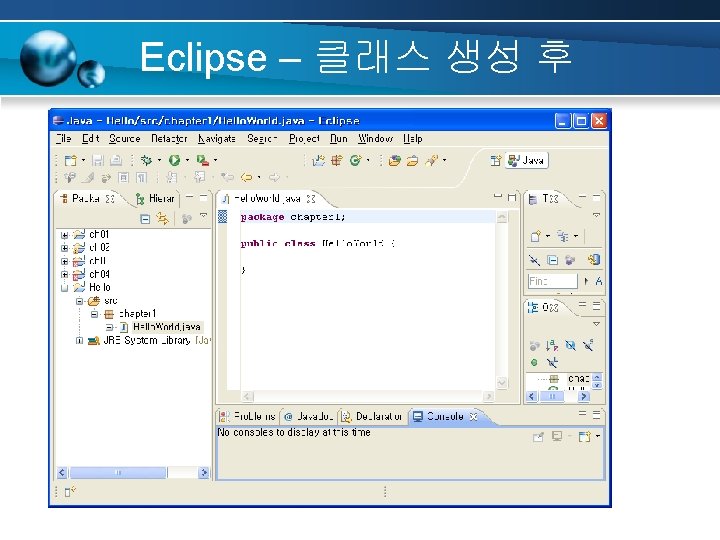Screen dimensions: 720x540
Task: Toggle Sort alphabetically in Outline
Action: (x=552, y=346)
